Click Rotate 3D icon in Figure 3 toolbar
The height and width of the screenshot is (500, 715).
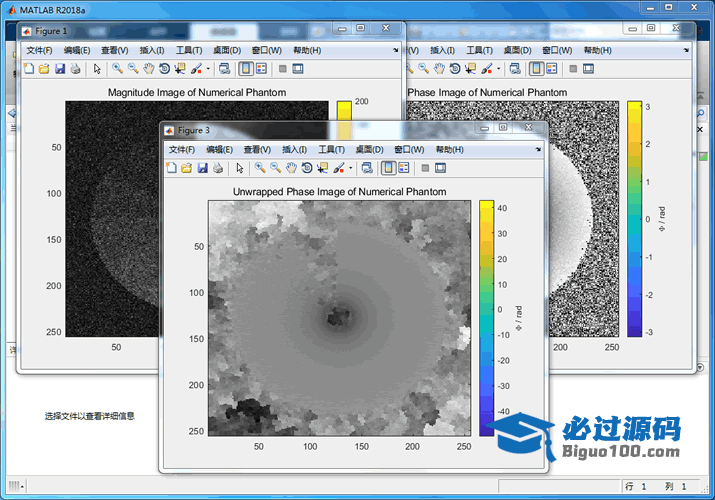click(306, 168)
